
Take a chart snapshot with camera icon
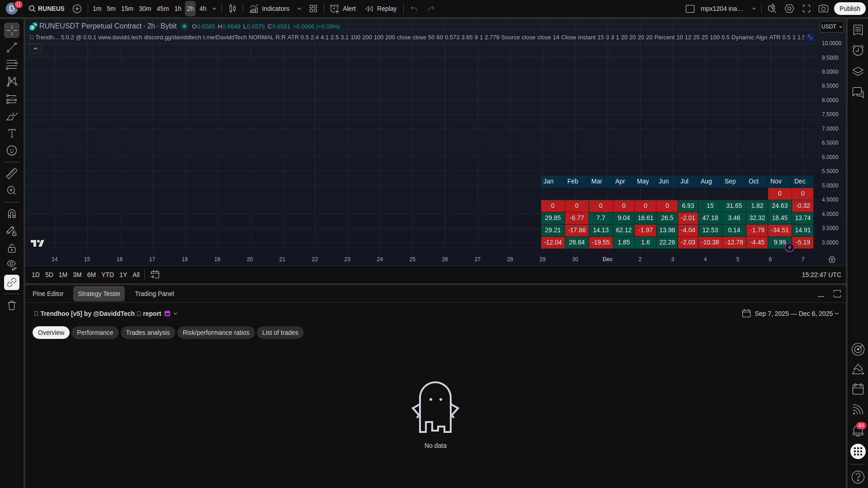(823, 9)
